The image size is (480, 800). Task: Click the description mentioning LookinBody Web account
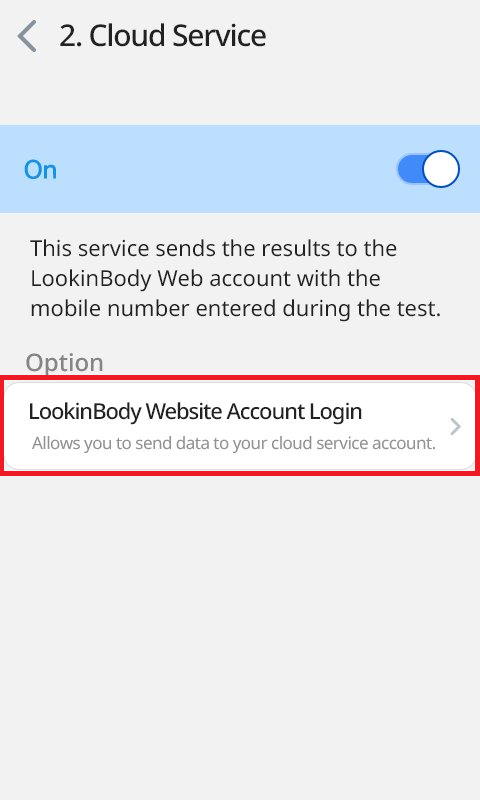236,279
